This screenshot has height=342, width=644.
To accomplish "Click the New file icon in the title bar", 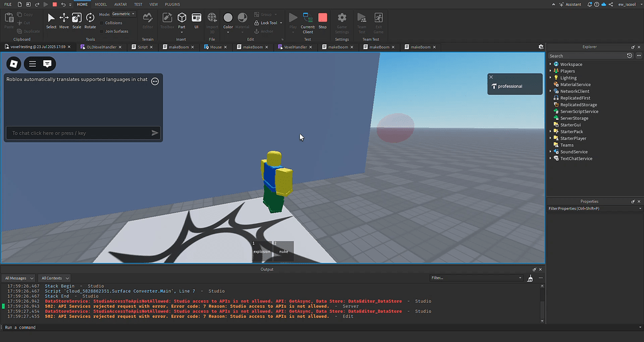I will [19, 4].
